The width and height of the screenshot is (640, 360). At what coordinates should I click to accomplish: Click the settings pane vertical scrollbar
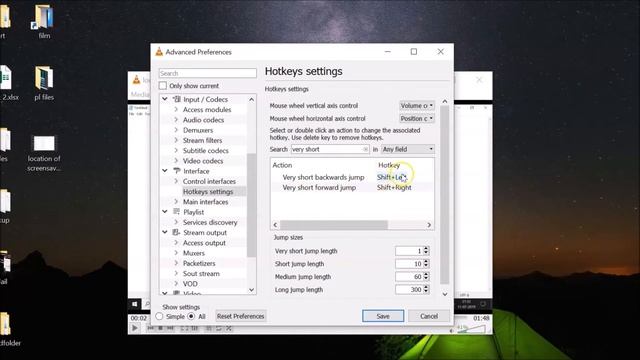pyautogui.click(x=444, y=194)
